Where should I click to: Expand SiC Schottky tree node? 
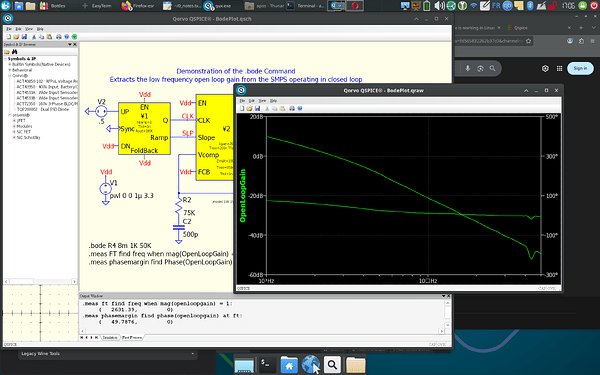pos(14,137)
